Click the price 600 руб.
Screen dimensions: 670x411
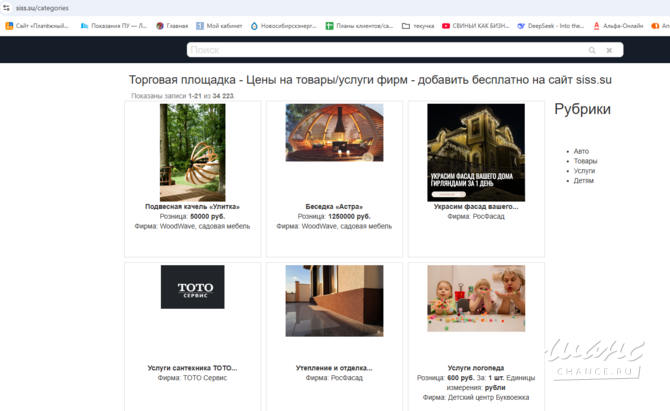(x=461, y=378)
